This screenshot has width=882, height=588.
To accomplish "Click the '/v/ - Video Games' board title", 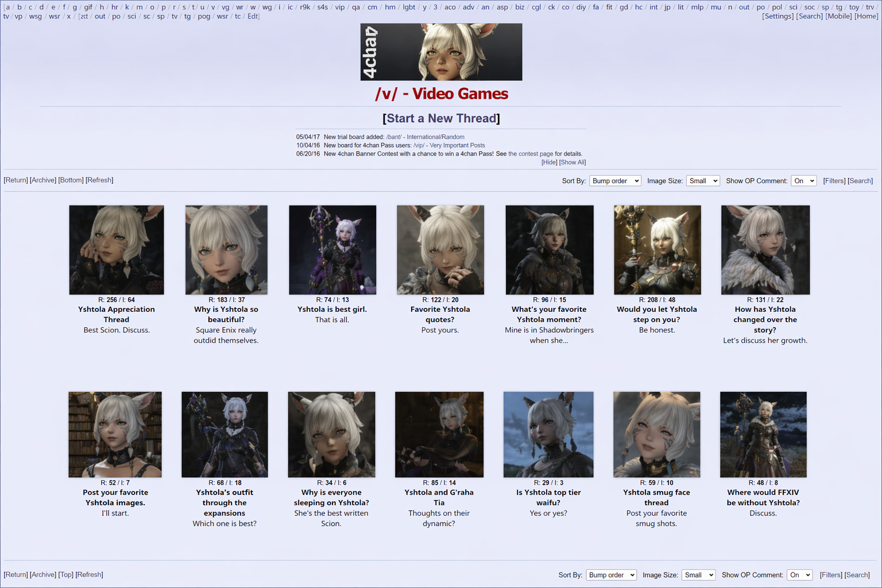I will point(442,94).
